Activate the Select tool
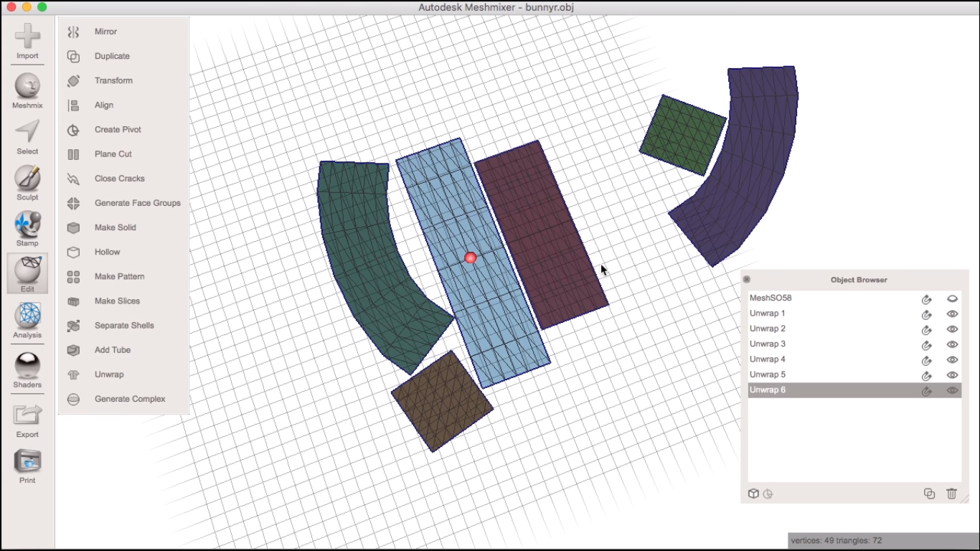Viewport: 980px width, 551px height. [27, 136]
